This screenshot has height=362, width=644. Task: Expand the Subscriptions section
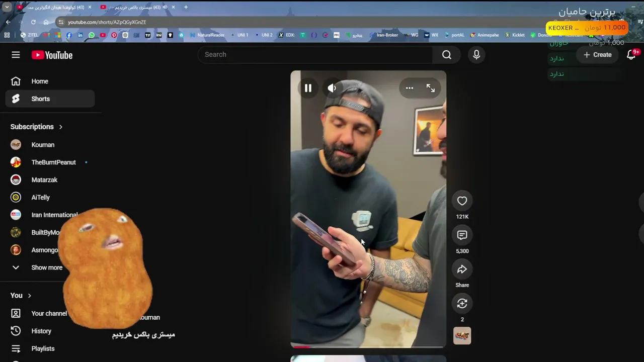click(x=37, y=127)
